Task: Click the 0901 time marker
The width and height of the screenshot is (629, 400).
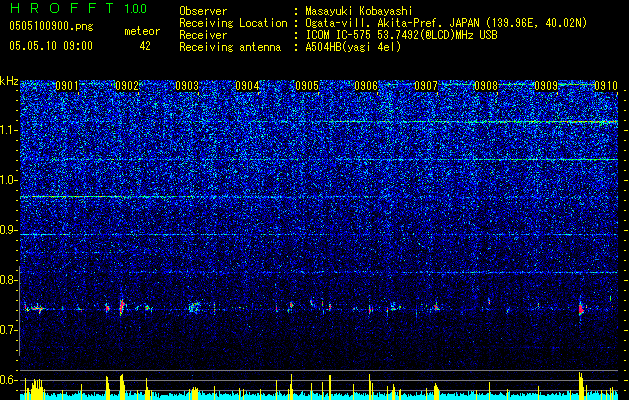Action: (67, 86)
